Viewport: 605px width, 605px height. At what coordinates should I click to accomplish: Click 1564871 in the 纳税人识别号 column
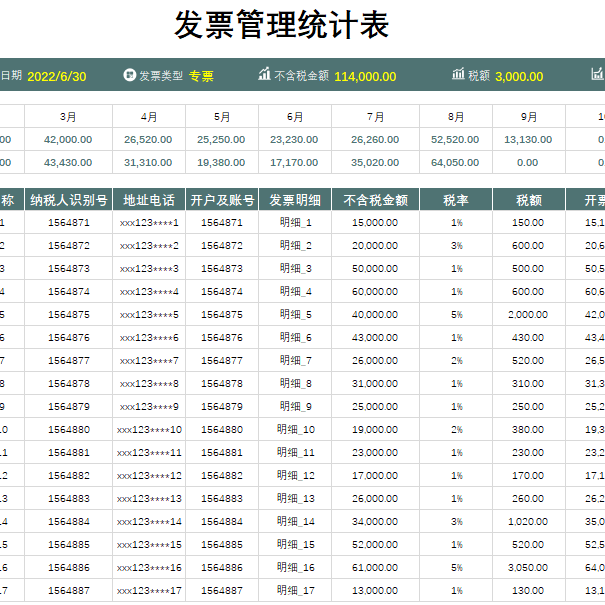click(68, 223)
